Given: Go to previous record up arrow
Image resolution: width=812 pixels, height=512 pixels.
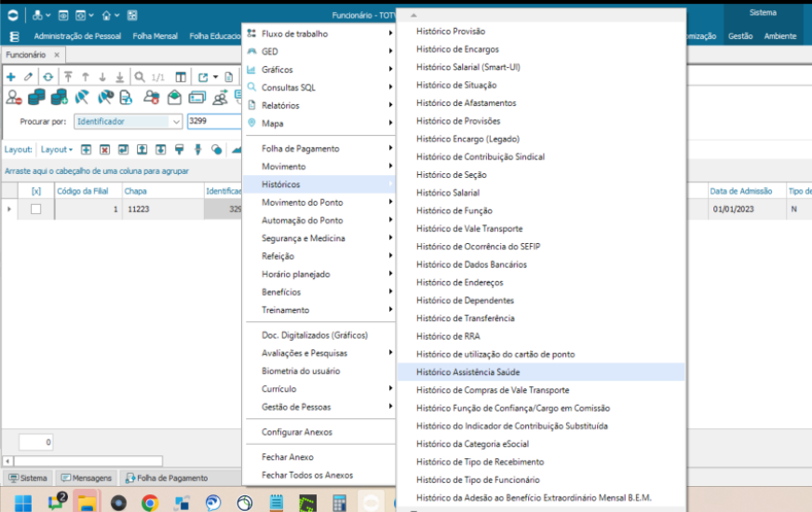Looking at the screenshot, I should [x=86, y=77].
